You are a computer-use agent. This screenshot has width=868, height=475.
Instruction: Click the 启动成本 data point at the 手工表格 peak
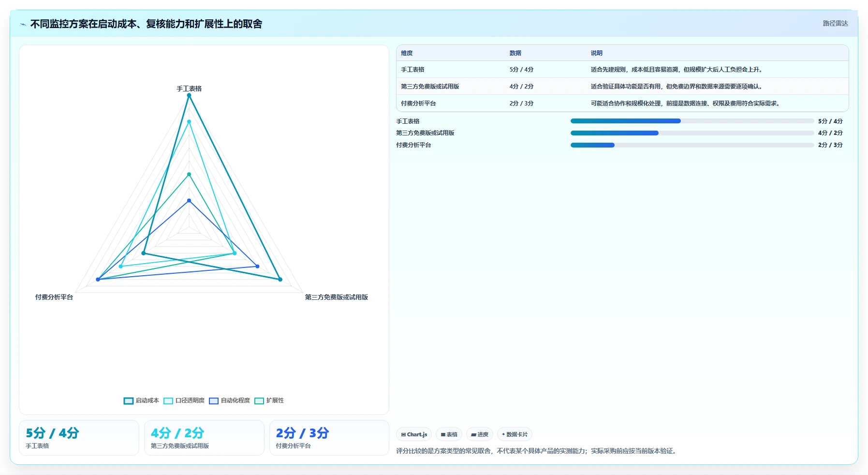tap(189, 95)
